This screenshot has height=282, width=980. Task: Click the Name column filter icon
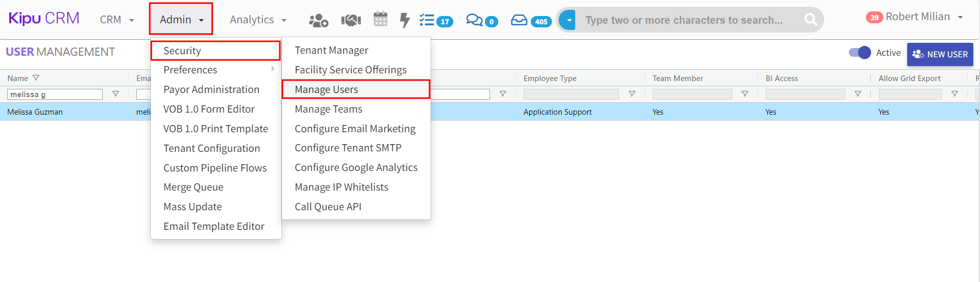click(x=36, y=78)
